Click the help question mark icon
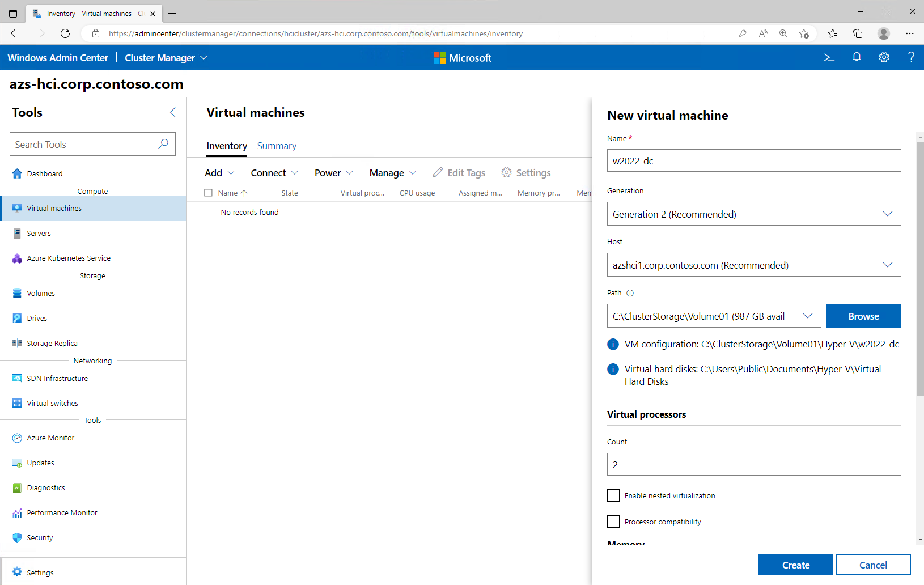 click(911, 57)
